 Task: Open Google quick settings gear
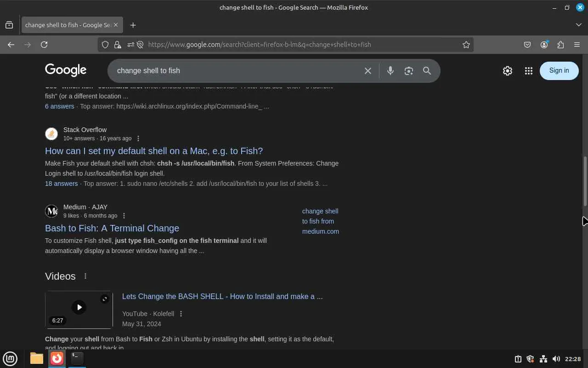507,71
